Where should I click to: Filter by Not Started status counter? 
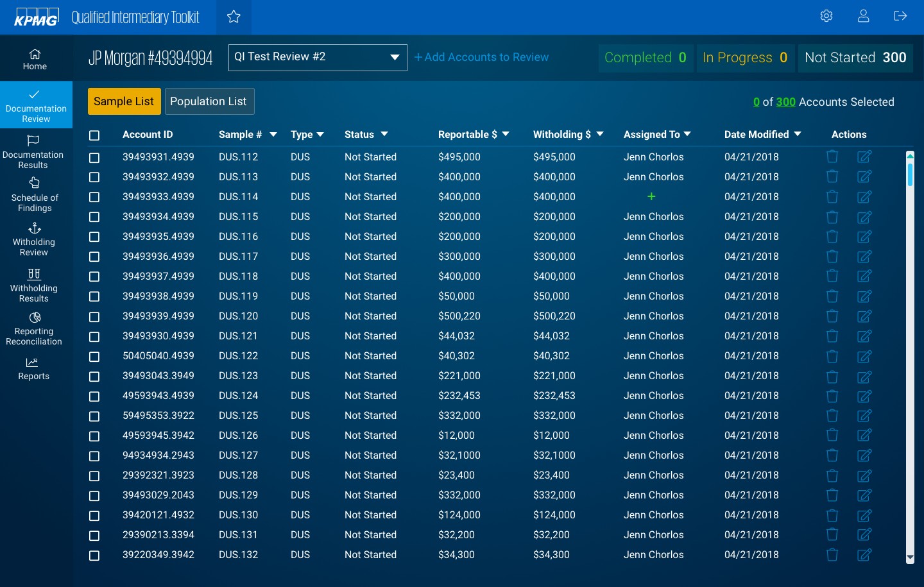click(855, 58)
